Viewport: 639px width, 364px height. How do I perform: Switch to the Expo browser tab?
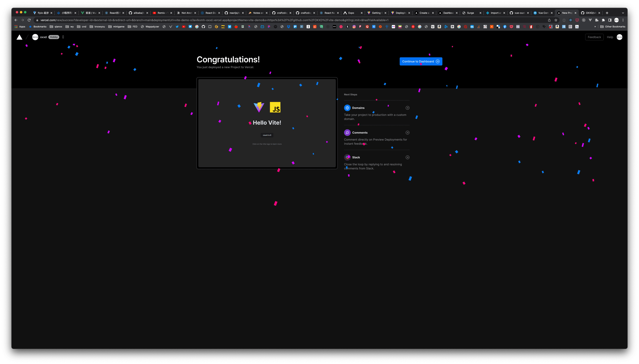[351, 13]
